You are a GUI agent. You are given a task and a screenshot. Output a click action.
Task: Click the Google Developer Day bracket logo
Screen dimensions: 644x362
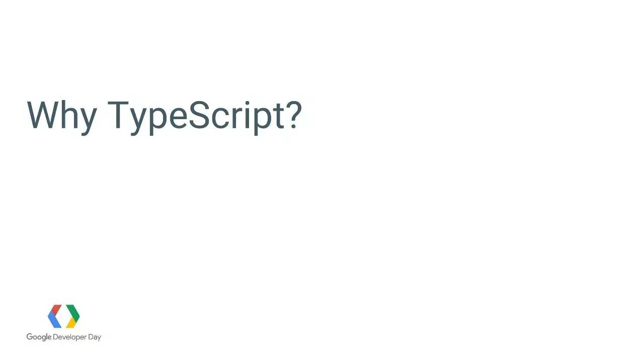click(x=63, y=316)
